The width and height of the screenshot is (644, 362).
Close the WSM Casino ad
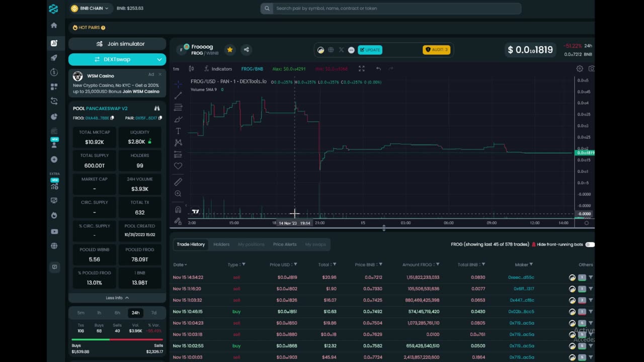click(x=160, y=74)
